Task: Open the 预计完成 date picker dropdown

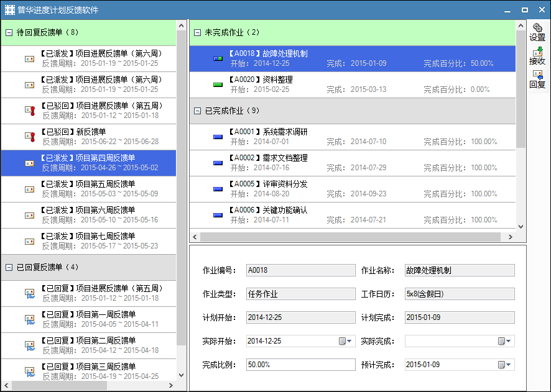Action: tap(505, 365)
